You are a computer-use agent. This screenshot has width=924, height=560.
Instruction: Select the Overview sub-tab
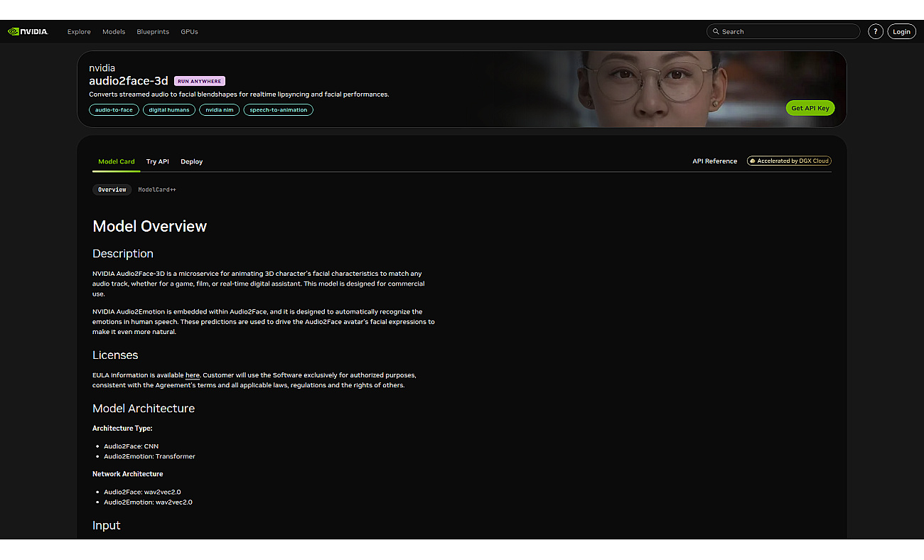click(x=112, y=190)
